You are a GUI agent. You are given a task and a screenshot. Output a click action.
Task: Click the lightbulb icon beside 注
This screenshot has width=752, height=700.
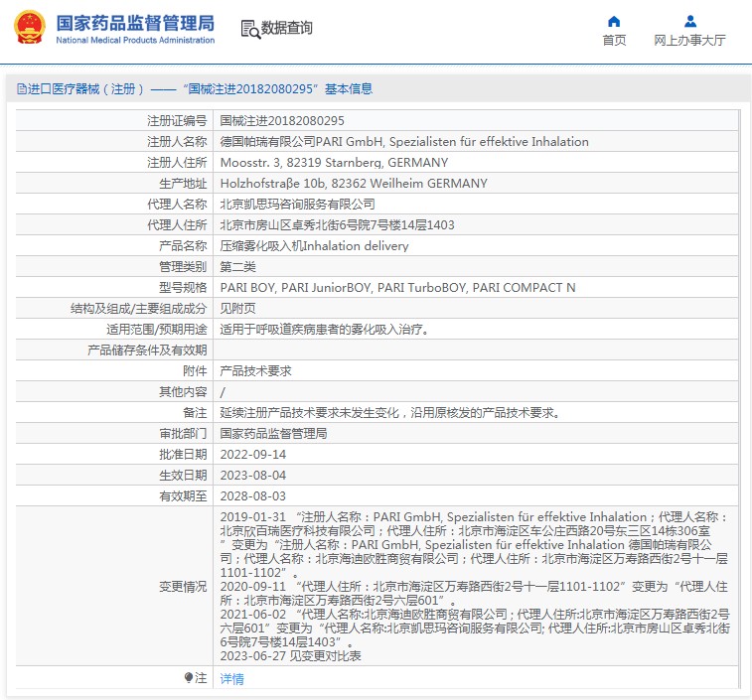[189, 678]
